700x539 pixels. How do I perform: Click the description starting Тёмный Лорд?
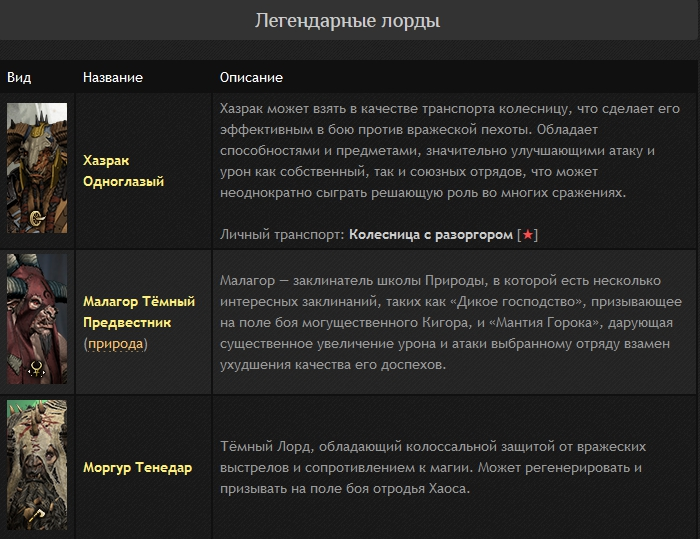[433, 468]
